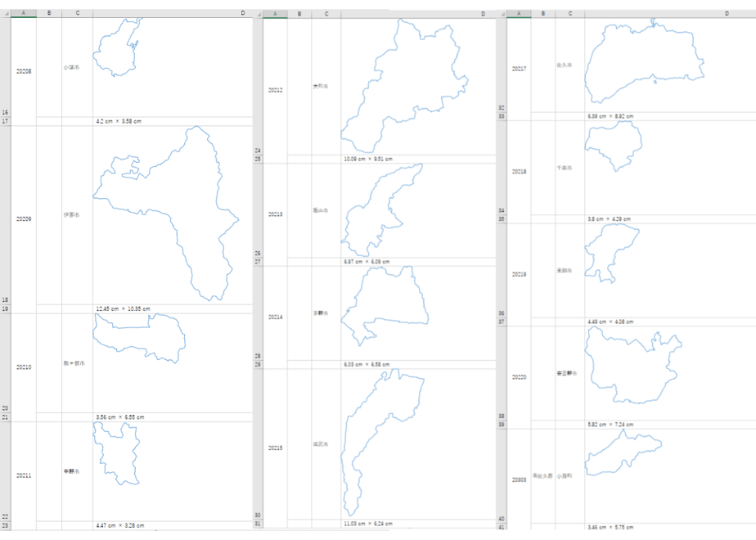This screenshot has width=756, height=540.
Task: Select the cell containing code 20214
Action: [x=275, y=317]
